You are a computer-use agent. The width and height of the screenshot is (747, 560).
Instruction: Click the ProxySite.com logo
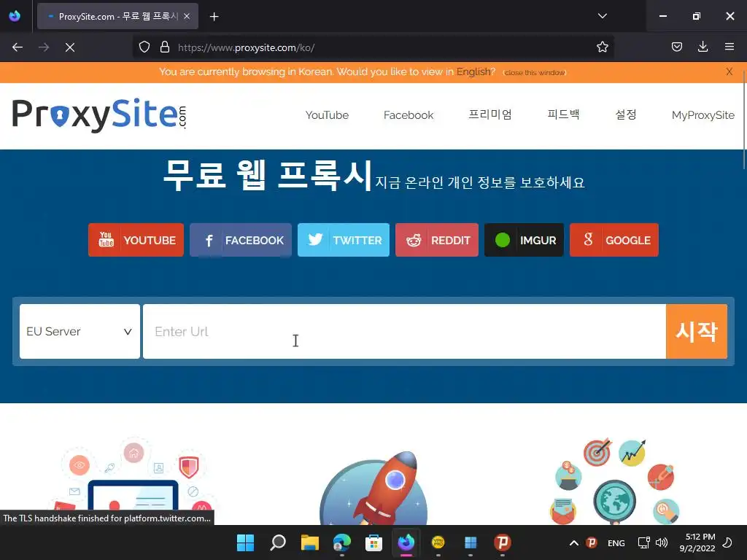tap(99, 114)
